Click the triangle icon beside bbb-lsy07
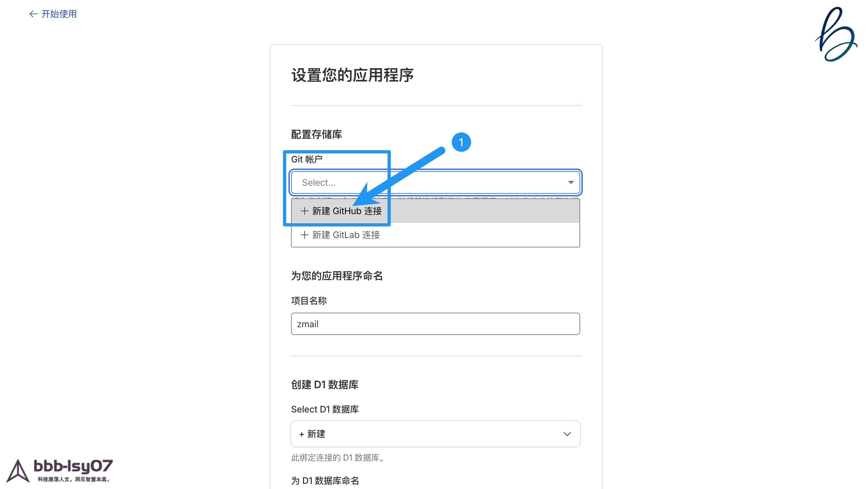 (18, 471)
